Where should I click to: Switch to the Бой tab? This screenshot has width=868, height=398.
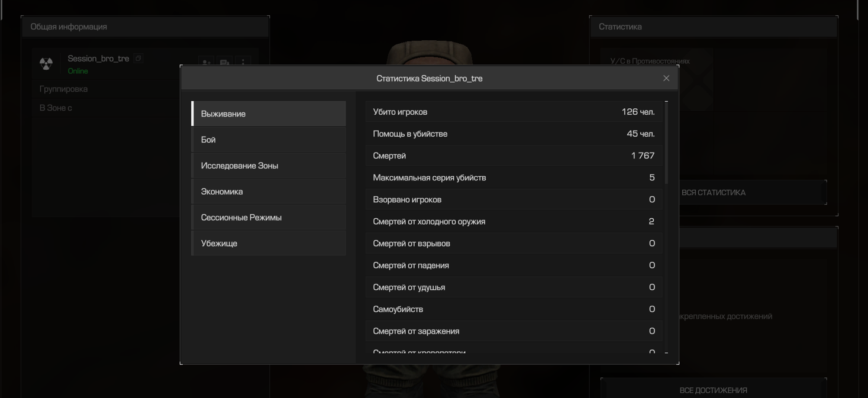269,140
